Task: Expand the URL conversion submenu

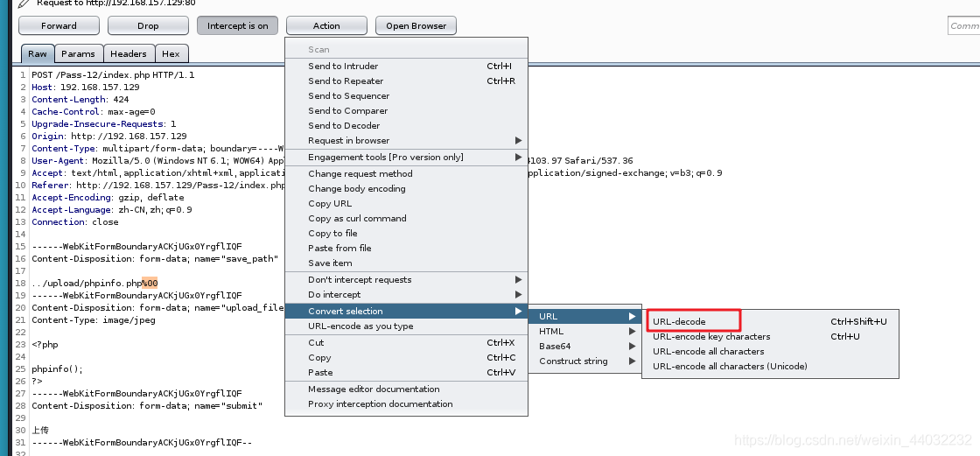Action: [x=585, y=317]
